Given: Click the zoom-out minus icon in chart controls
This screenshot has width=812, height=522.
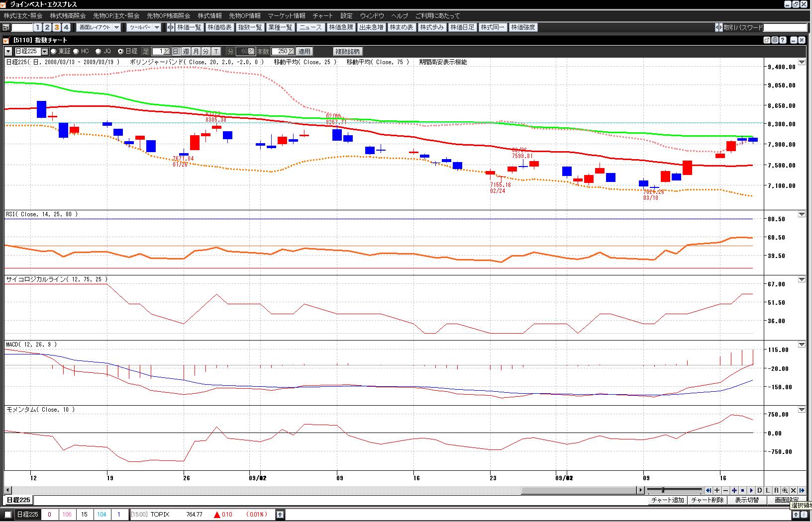Looking at the screenshot, I should (x=725, y=490).
